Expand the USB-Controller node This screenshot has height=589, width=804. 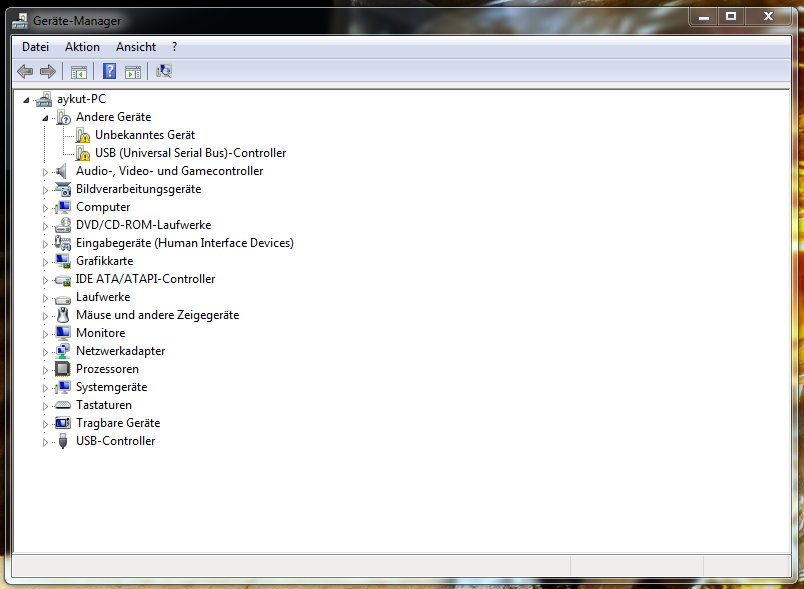(45, 442)
